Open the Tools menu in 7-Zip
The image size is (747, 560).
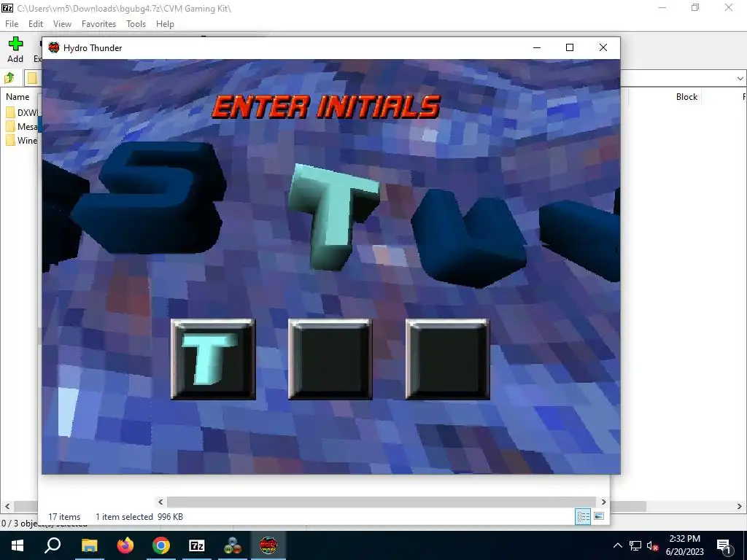tap(136, 24)
